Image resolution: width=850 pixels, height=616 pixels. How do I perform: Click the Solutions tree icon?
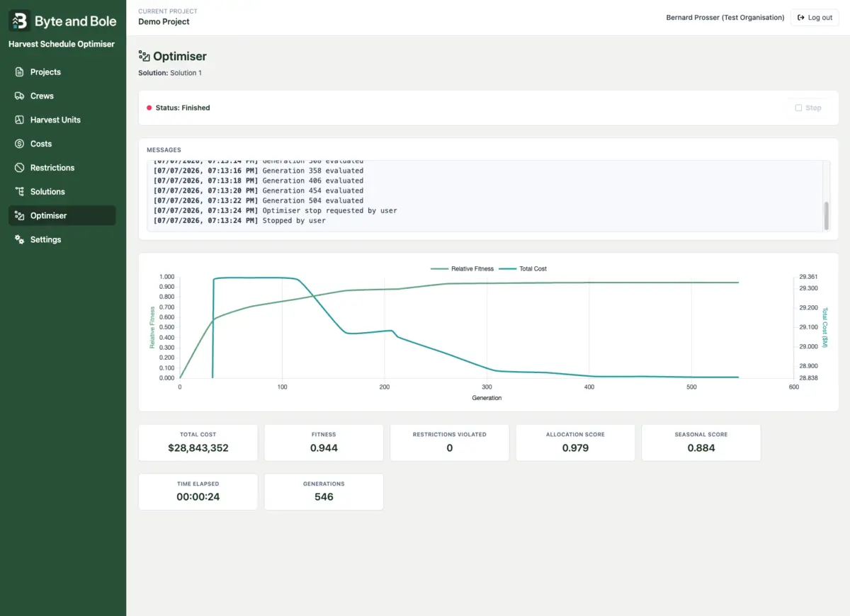(x=19, y=192)
